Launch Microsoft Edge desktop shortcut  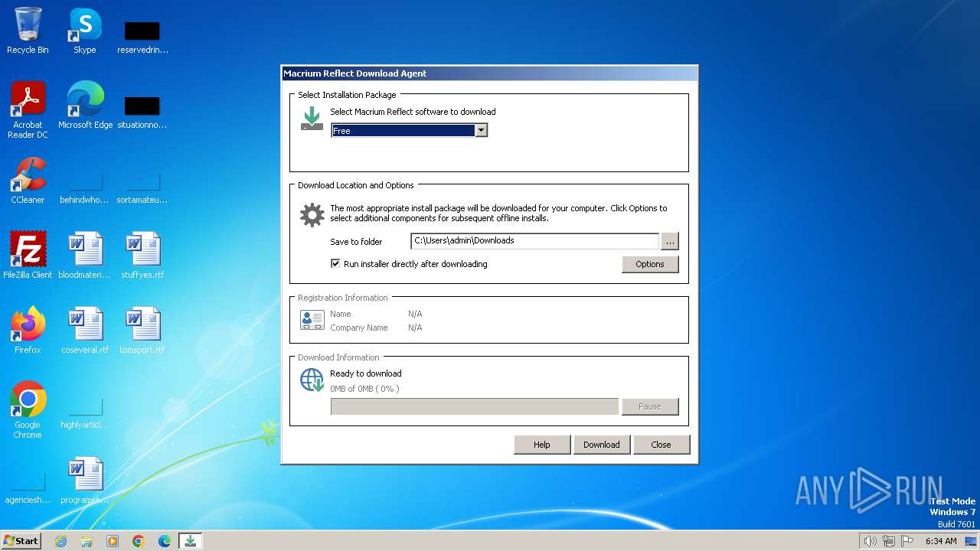click(85, 106)
